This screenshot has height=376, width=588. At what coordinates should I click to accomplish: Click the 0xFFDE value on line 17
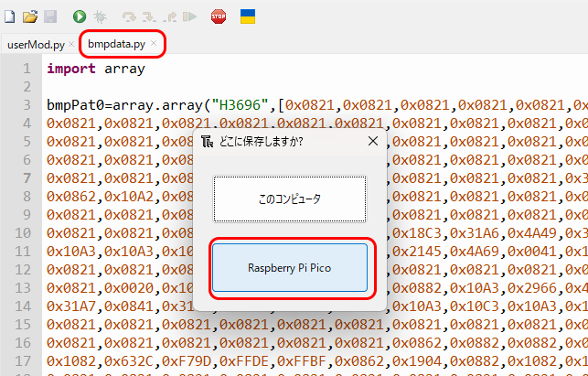tap(244, 361)
